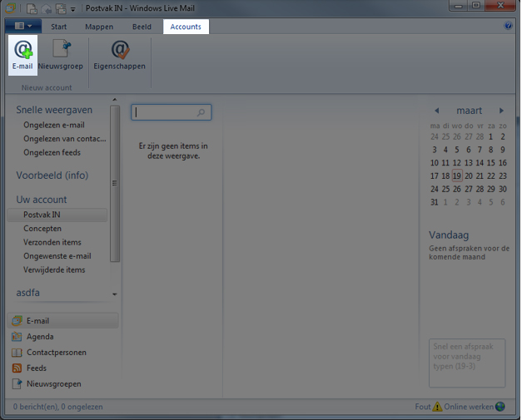This screenshot has height=420, width=522.
Task: Select day 7 in the calendar
Action: click(480, 150)
